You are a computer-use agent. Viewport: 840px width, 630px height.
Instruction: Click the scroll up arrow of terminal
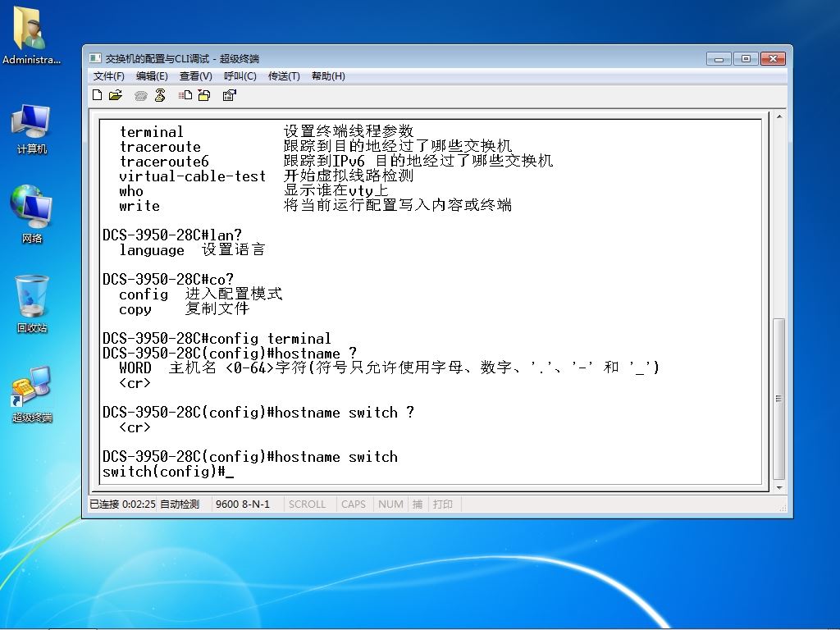[779, 116]
